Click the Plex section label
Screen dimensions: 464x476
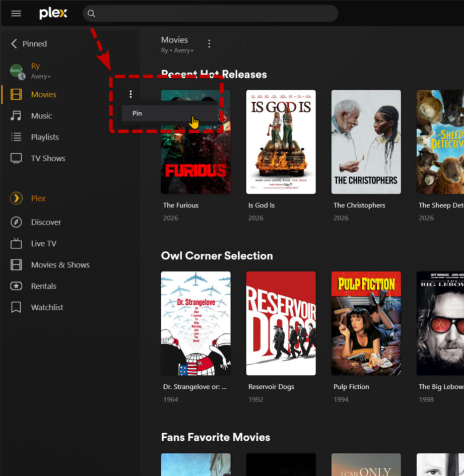(38, 198)
